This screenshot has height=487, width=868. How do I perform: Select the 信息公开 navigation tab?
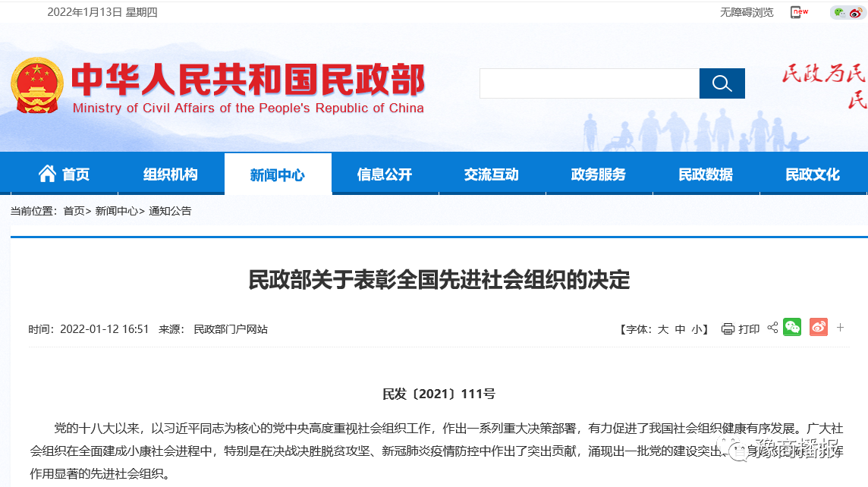[x=385, y=174]
